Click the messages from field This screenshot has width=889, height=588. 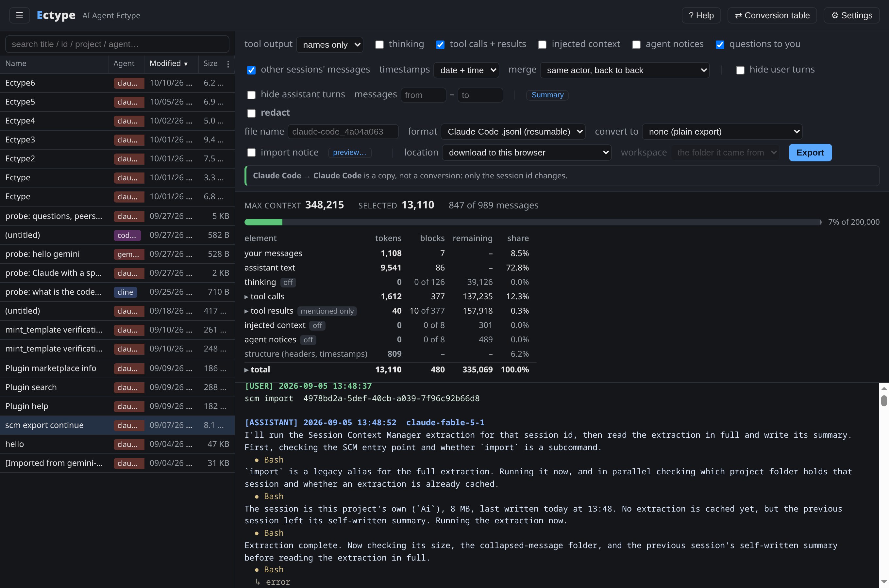click(x=423, y=95)
